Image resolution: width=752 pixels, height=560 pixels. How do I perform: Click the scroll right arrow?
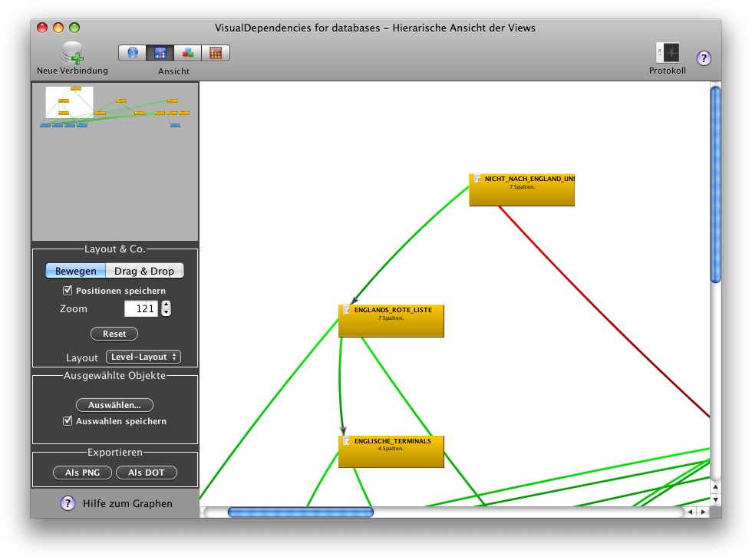[703, 512]
